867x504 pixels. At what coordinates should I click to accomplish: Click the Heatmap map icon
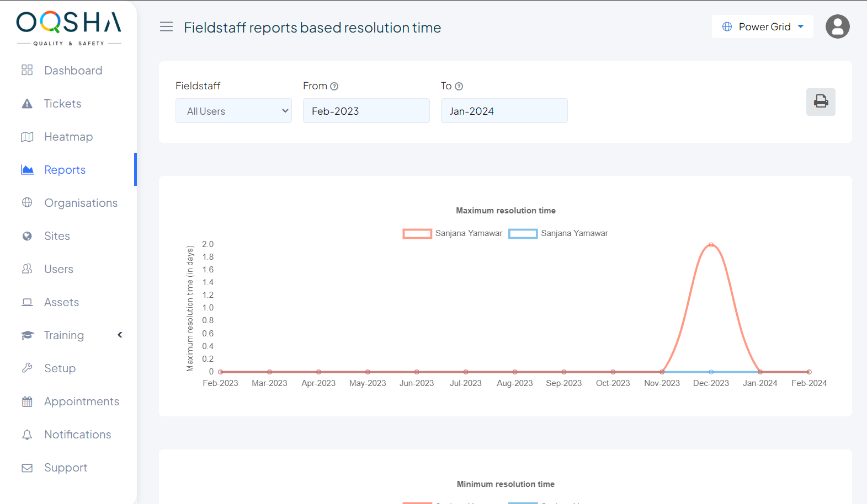click(x=27, y=137)
